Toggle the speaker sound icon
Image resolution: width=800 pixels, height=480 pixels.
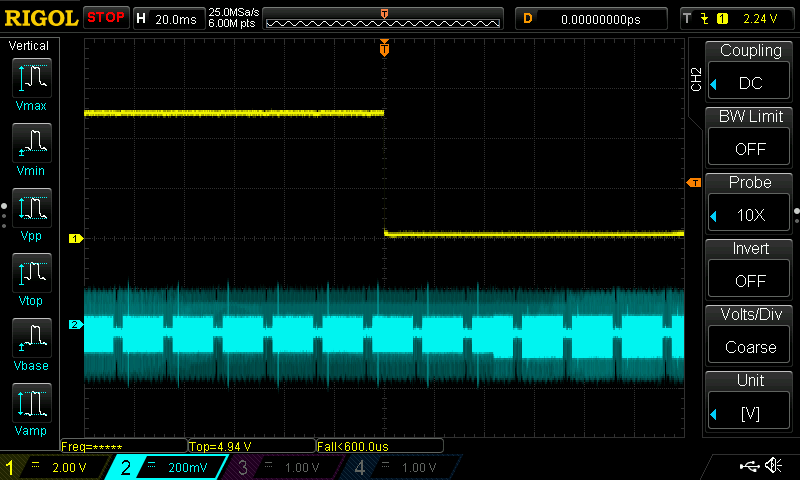point(773,466)
